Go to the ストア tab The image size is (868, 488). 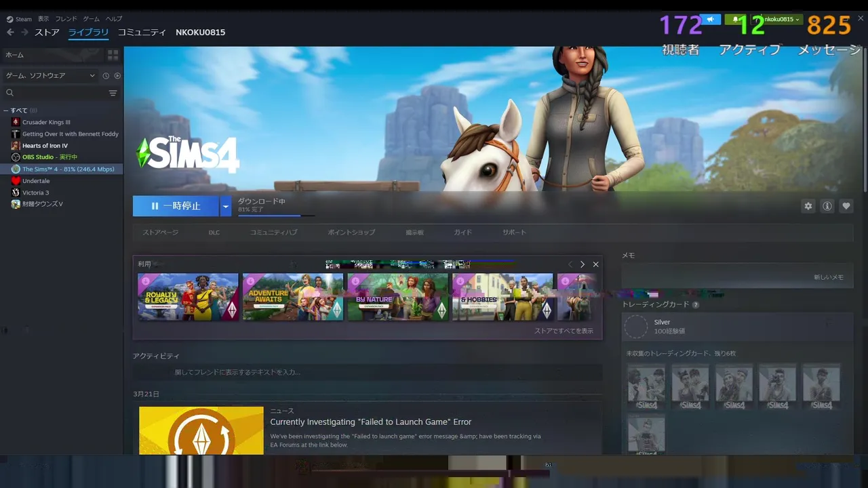tap(47, 33)
